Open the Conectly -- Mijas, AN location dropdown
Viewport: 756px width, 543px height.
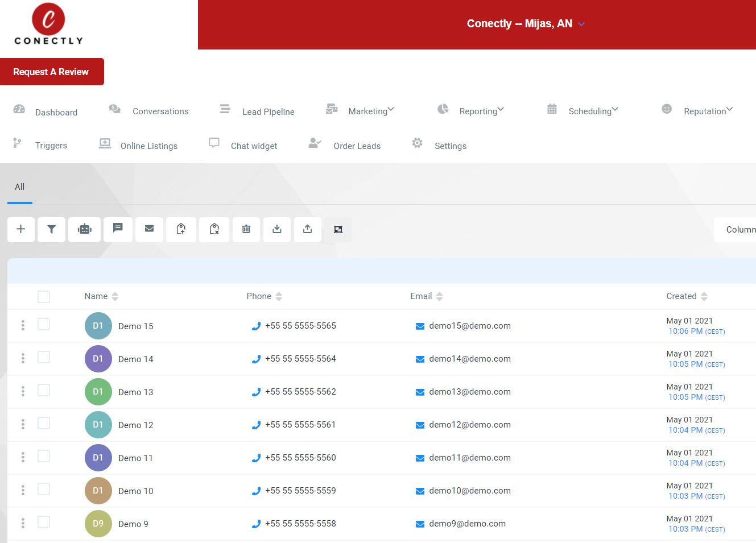(526, 24)
